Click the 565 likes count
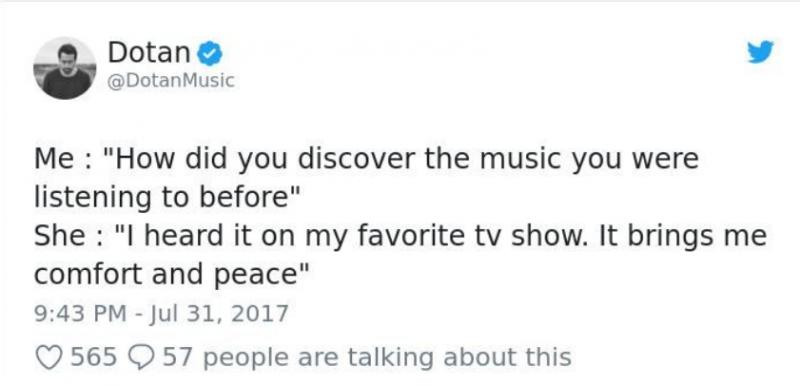The width and height of the screenshot is (800, 386). pos(93,357)
